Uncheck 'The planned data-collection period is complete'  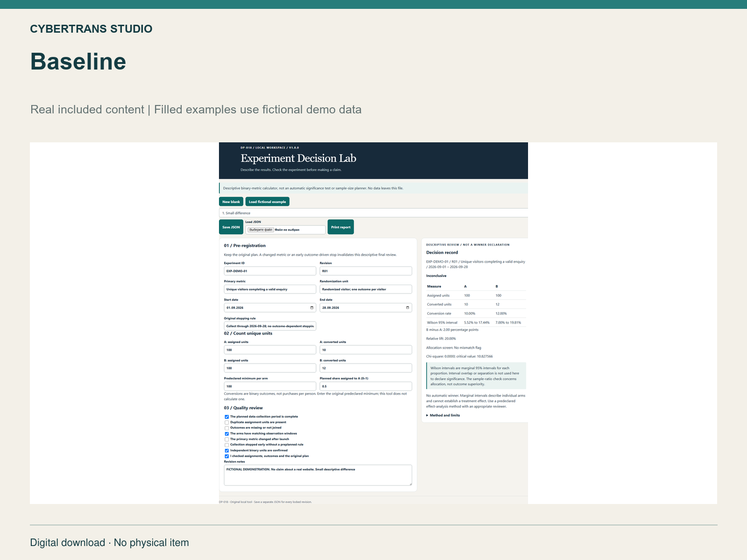pos(227,417)
